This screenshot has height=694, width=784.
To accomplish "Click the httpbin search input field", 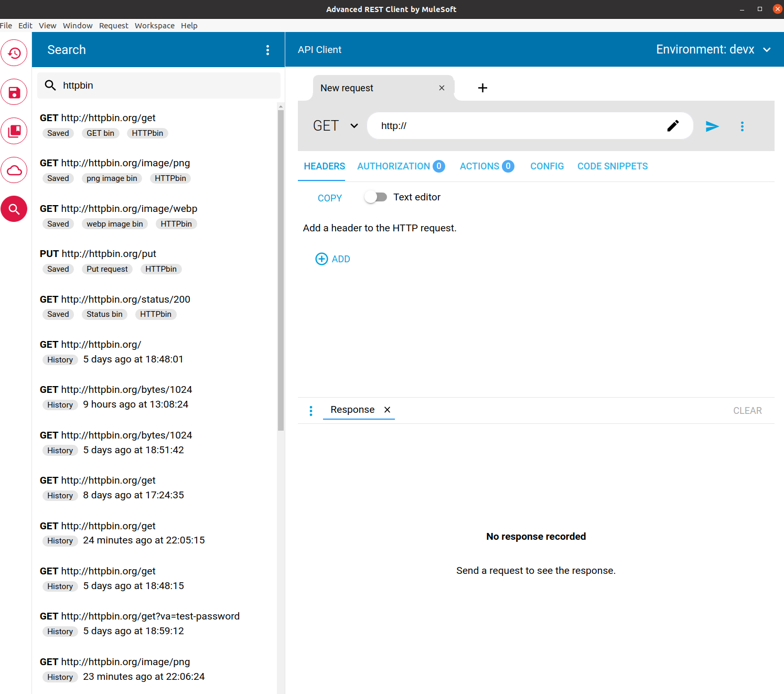I will click(x=159, y=86).
